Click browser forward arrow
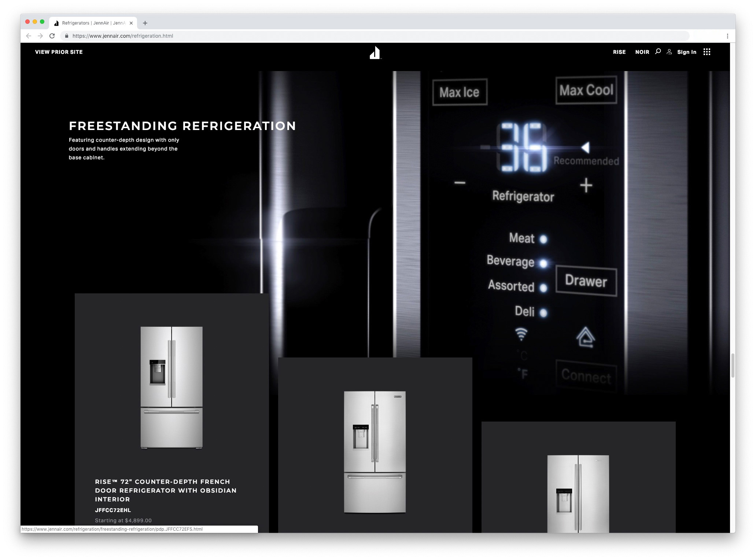This screenshot has height=560, width=756. pyautogui.click(x=40, y=36)
